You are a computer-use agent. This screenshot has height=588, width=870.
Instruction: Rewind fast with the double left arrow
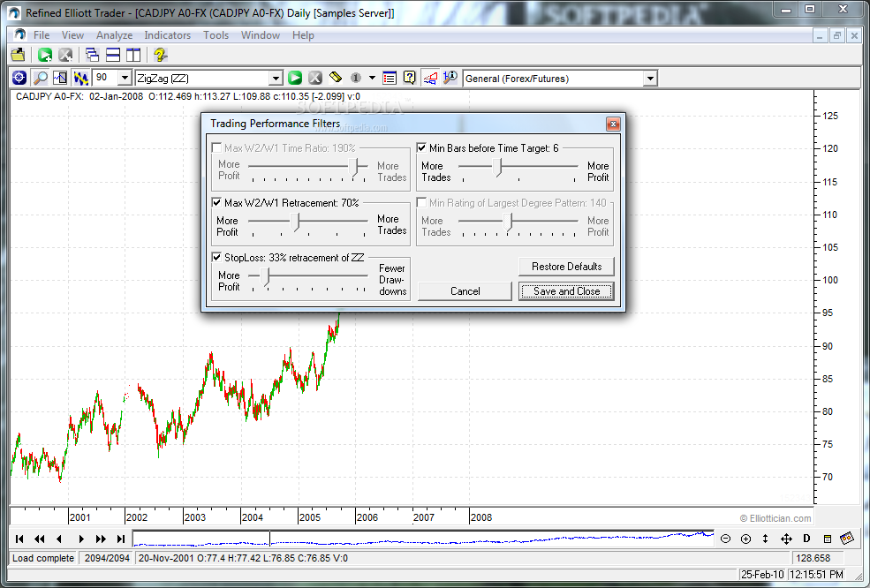coord(40,539)
